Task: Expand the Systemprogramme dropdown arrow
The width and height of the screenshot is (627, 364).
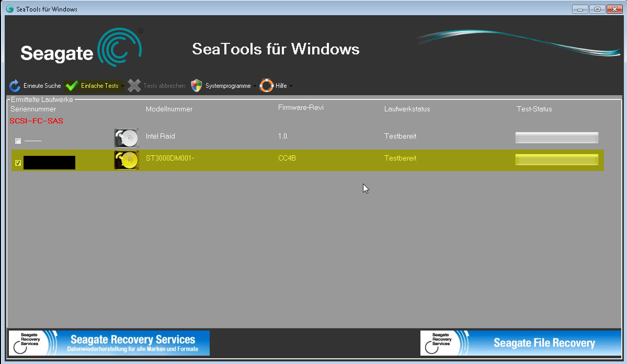Action: coord(255,86)
